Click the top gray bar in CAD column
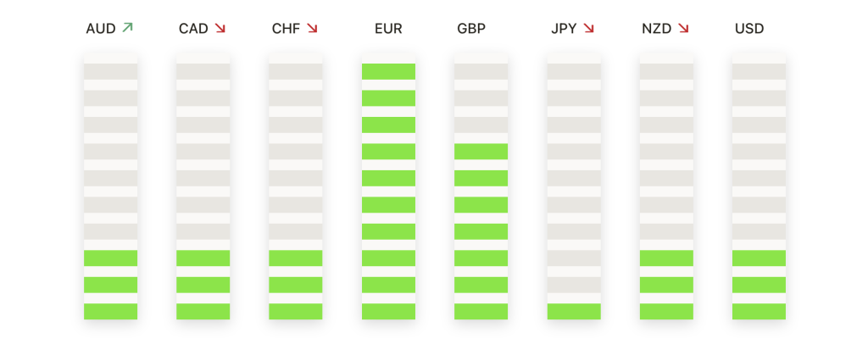 pyautogui.click(x=203, y=71)
